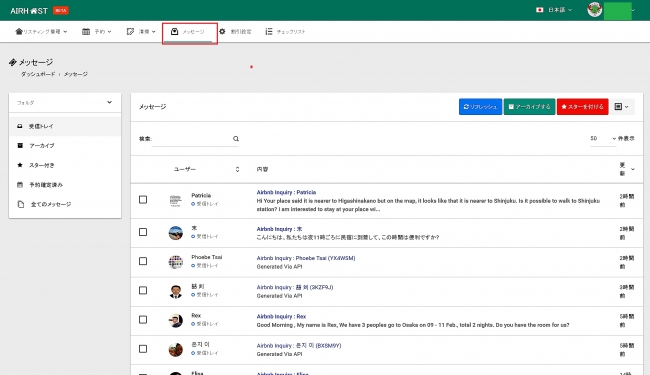Click the search magnifier icon

click(x=236, y=139)
